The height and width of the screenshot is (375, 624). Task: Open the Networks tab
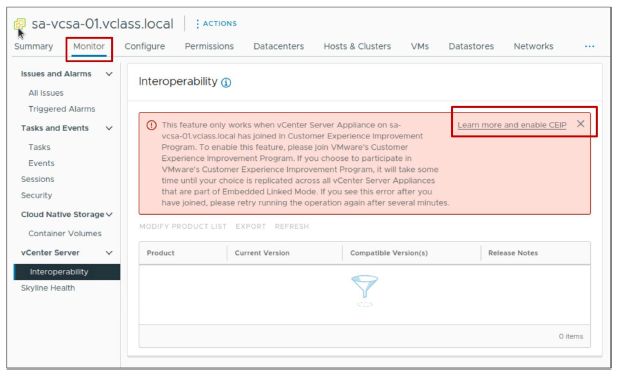(533, 46)
